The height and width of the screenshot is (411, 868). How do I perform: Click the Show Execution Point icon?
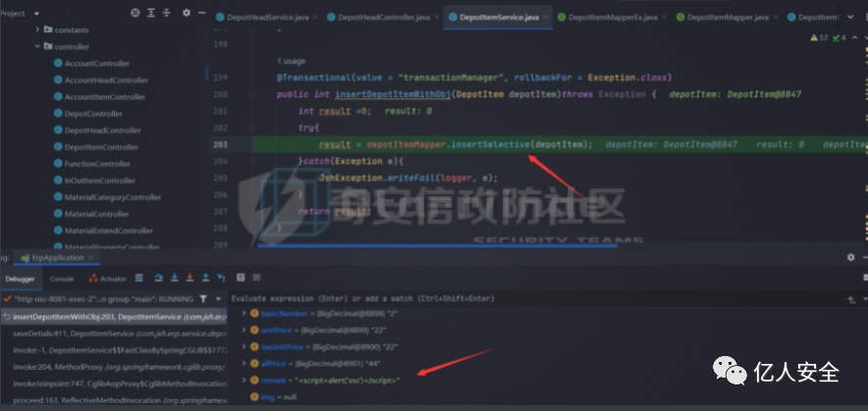pos(139,279)
